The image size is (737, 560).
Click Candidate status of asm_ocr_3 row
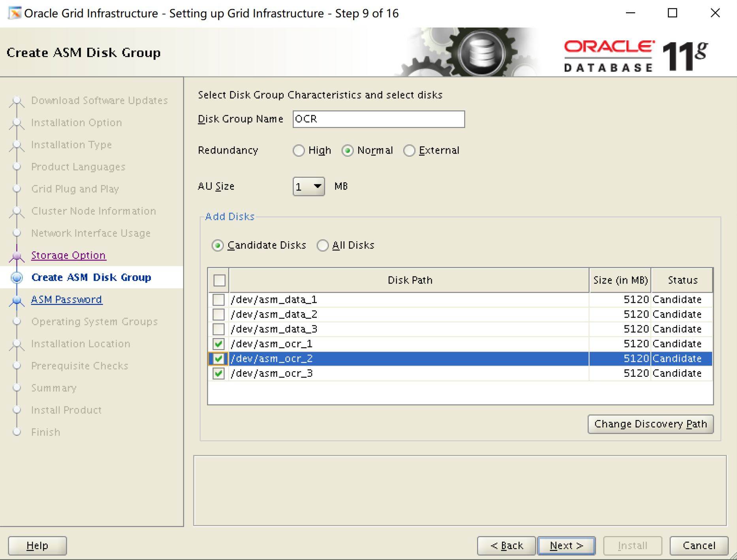coord(677,373)
